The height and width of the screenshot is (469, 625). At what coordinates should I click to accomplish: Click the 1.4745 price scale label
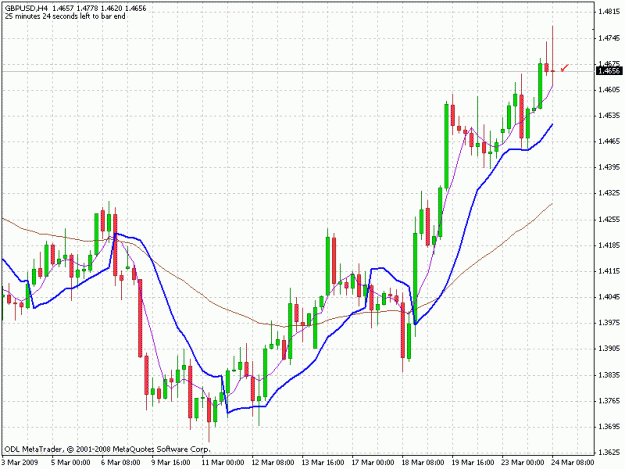click(x=609, y=38)
